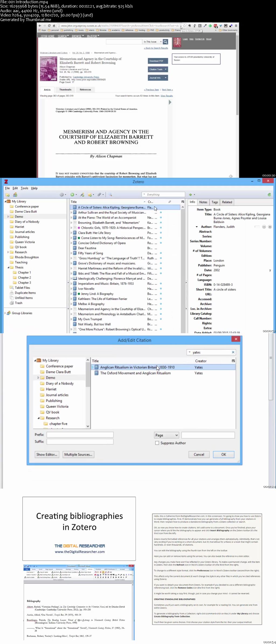Go to next page arrow in JSTOR viewer

pos(170,103)
